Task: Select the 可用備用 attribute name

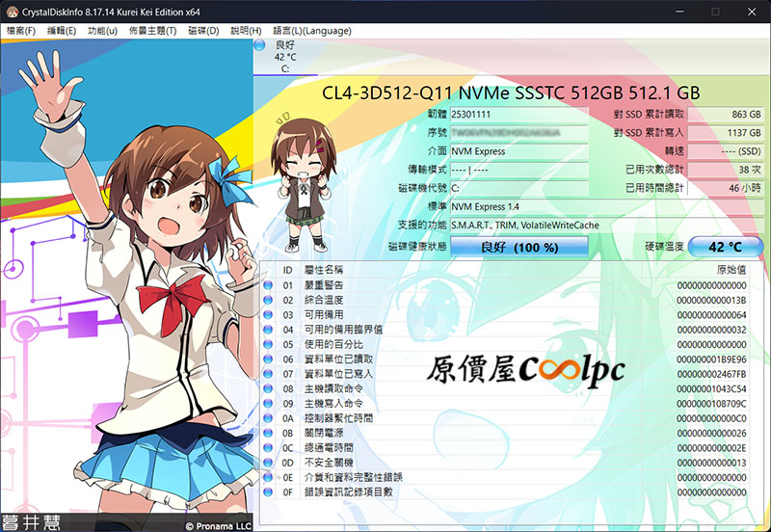Action: coord(324,315)
